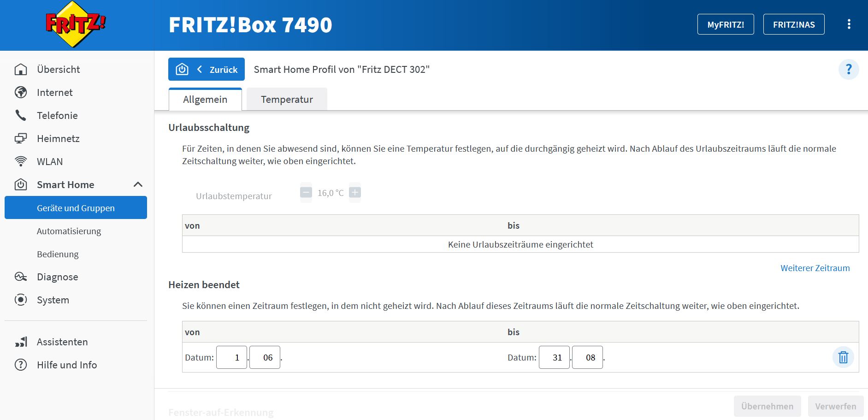Click the 16,0 °C temperature value
Viewport: 868px width, 420px height.
pos(331,193)
